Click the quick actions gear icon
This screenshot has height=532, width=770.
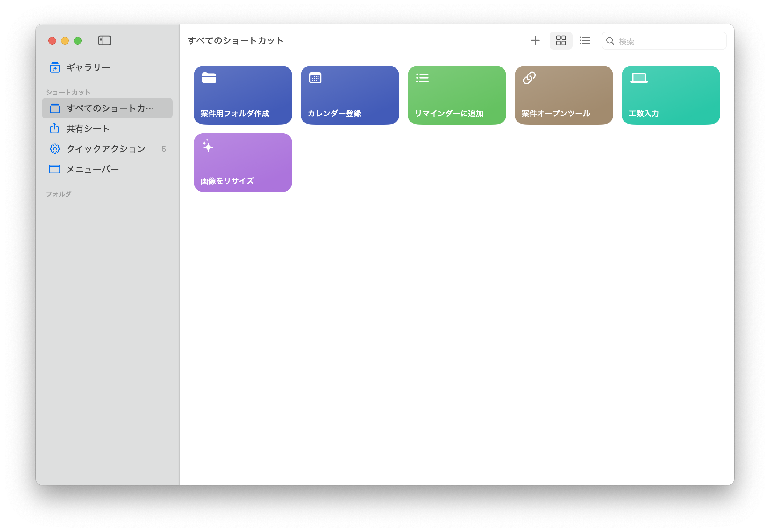click(55, 149)
